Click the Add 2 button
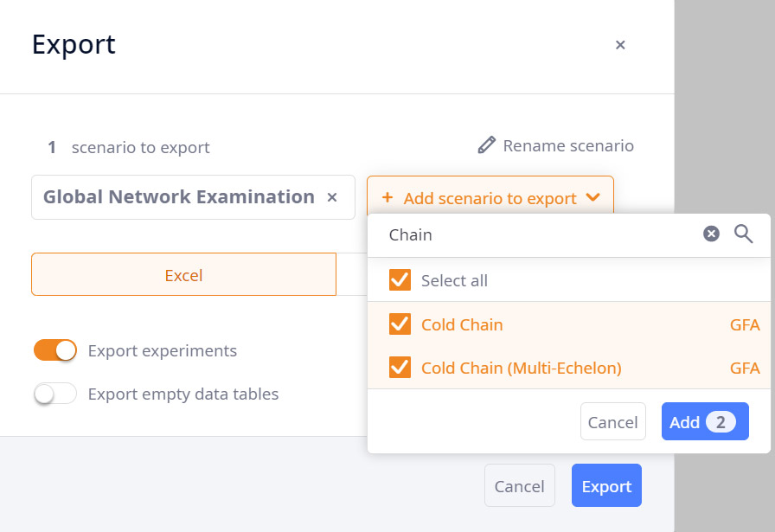The image size is (775, 532). click(x=705, y=422)
